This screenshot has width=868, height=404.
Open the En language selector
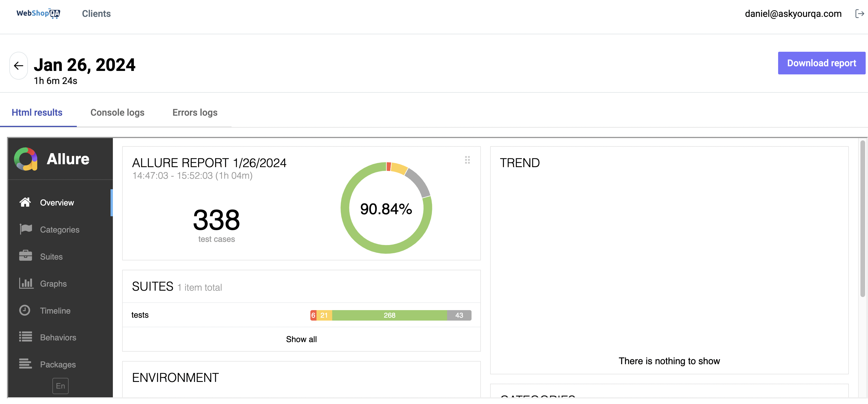(60, 386)
